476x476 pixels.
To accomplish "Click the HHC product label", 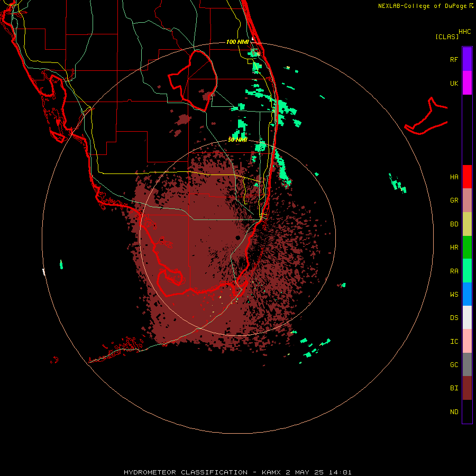I will [x=464, y=32].
